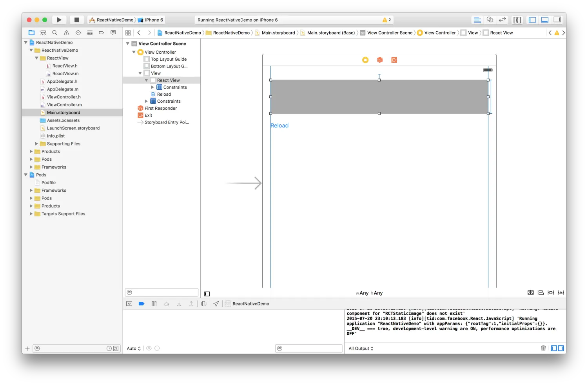Toggle breakpoints activation in debug bar
The width and height of the screenshot is (588, 385).
pos(142,304)
